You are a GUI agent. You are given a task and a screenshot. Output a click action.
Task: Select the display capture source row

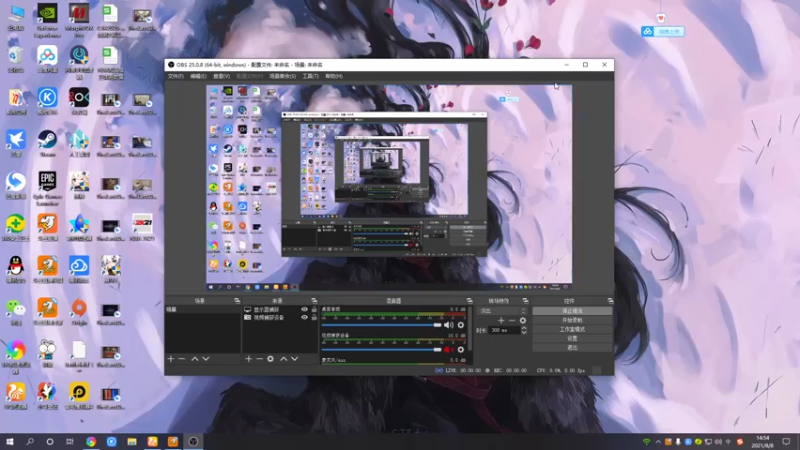click(x=280, y=309)
